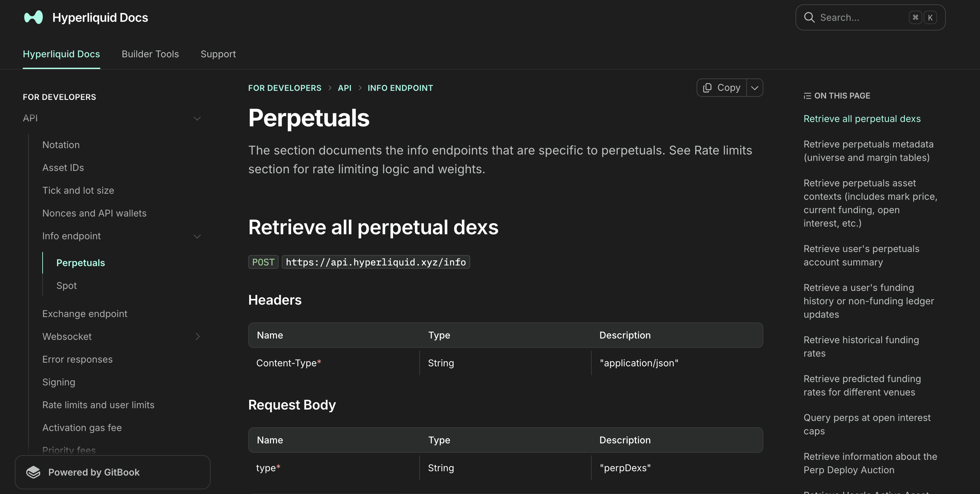Jump to predicted funding rates section
980x494 pixels.
point(862,386)
